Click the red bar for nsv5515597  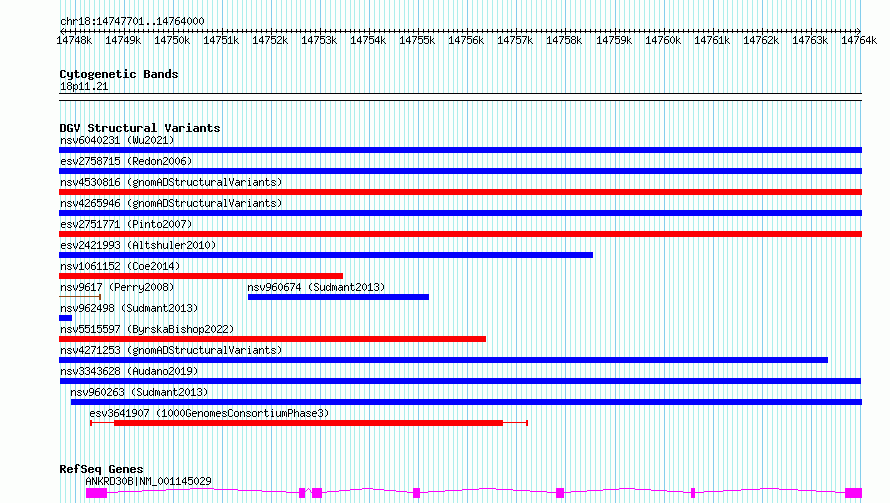(x=272, y=339)
